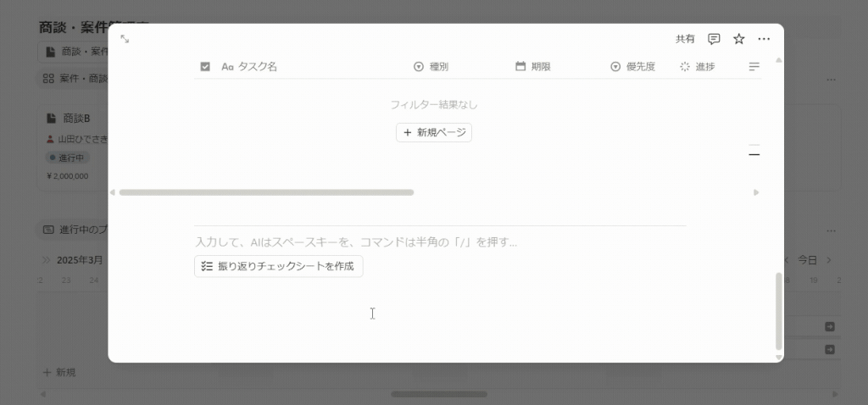Select 進行中 timeline view tab in background
Screen dimensions: 868x405
[x=75, y=230]
